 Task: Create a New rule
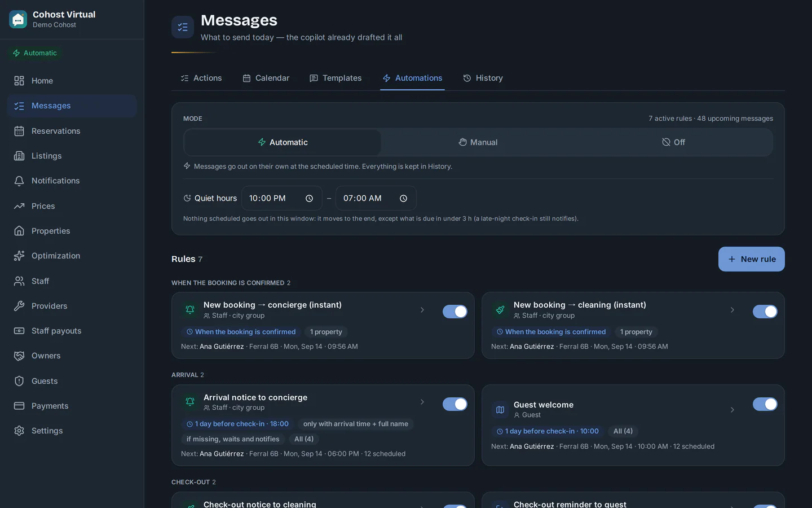[752, 259]
